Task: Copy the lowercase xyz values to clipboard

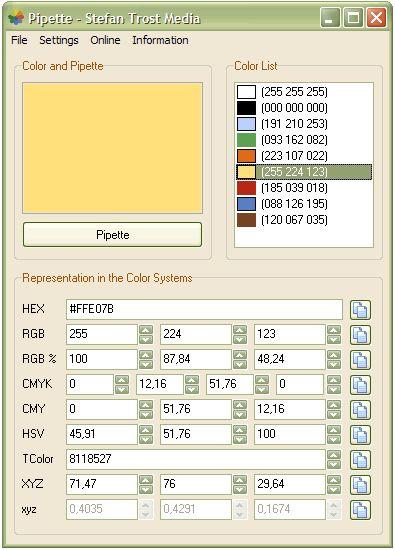Action: [360, 510]
